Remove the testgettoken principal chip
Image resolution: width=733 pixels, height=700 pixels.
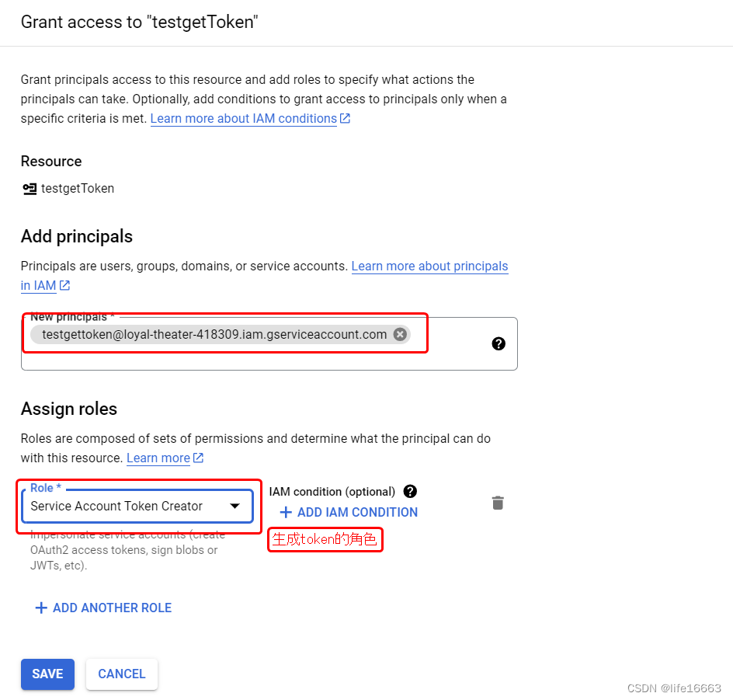(x=400, y=334)
